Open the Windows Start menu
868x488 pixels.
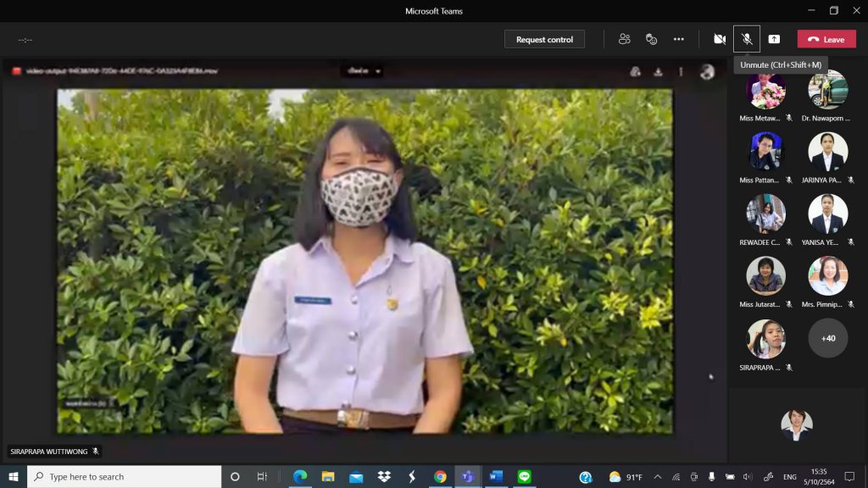[14, 476]
